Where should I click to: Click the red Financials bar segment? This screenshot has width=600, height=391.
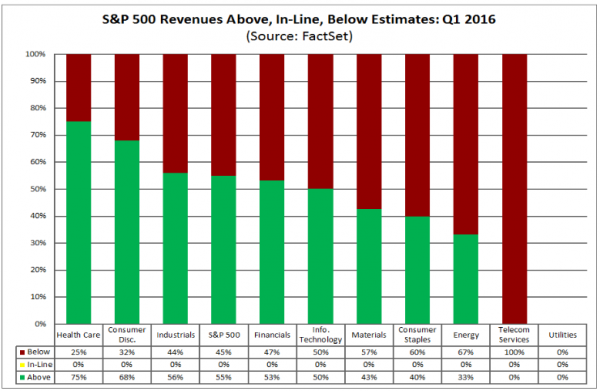[x=272, y=117]
